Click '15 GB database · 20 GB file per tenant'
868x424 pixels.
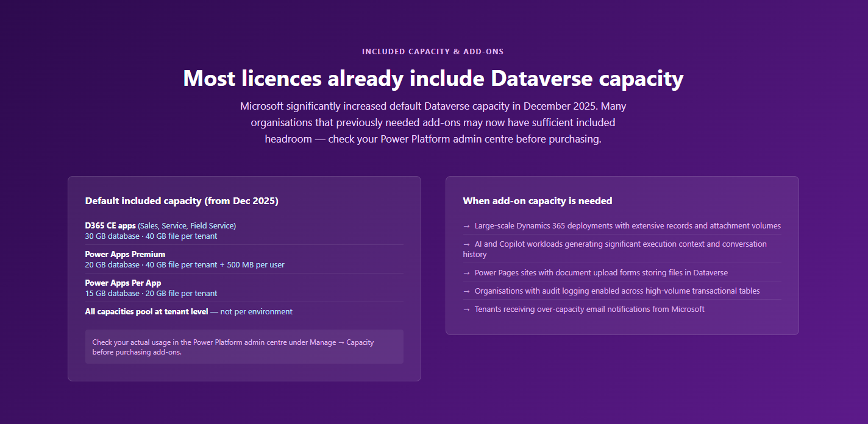pyautogui.click(x=151, y=293)
